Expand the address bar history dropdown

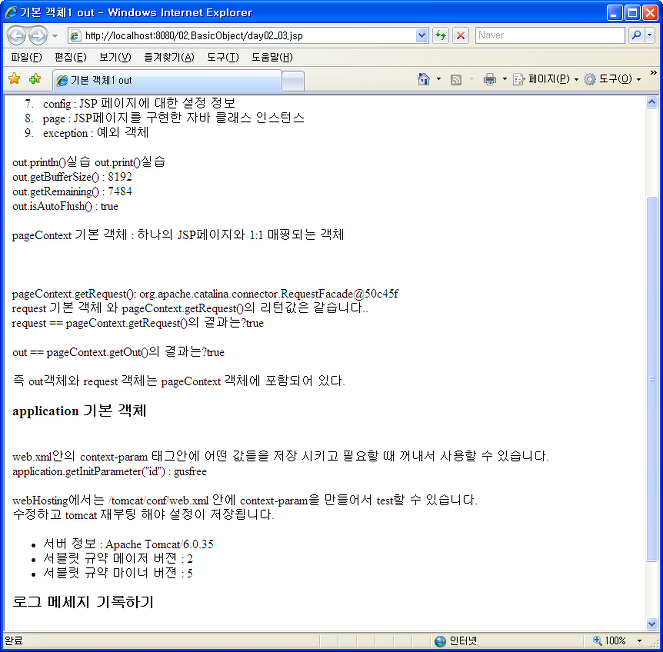point(421,36)
